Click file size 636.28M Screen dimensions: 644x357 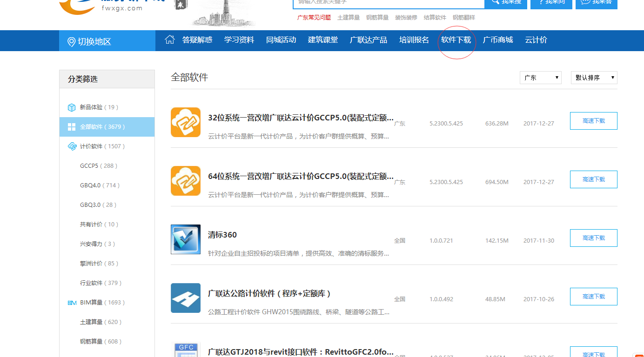pyautogui.click(x=497, y=124)
